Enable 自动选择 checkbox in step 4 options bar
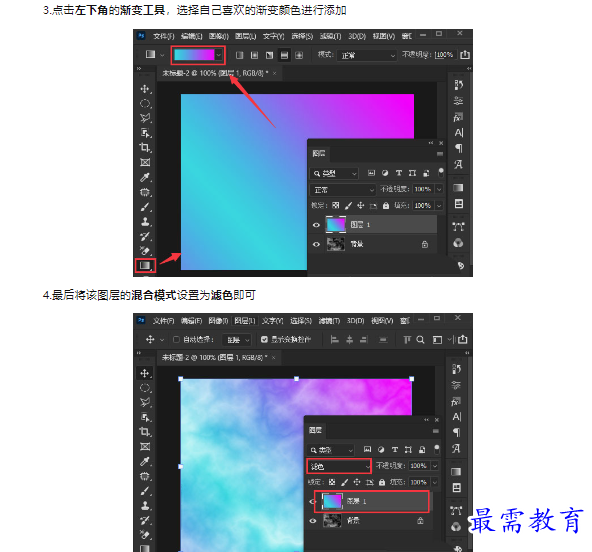The width and height of the screenshot is (592, 552). (176, 339)
